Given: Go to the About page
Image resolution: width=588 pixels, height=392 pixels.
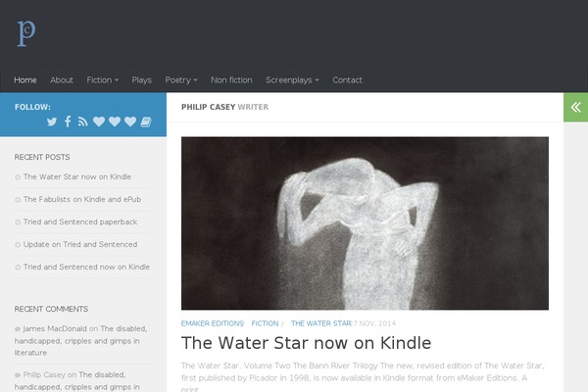Looking at the screenshot, I should click(62, 80).
